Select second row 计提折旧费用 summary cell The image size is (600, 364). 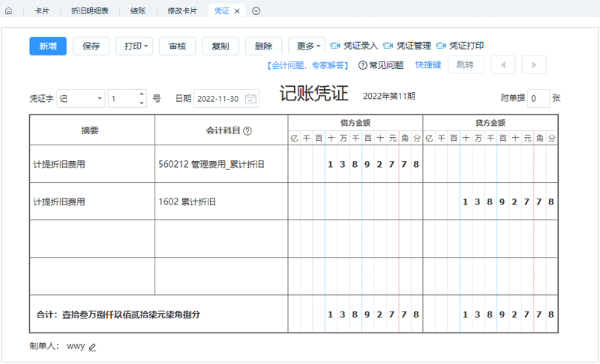92,201
